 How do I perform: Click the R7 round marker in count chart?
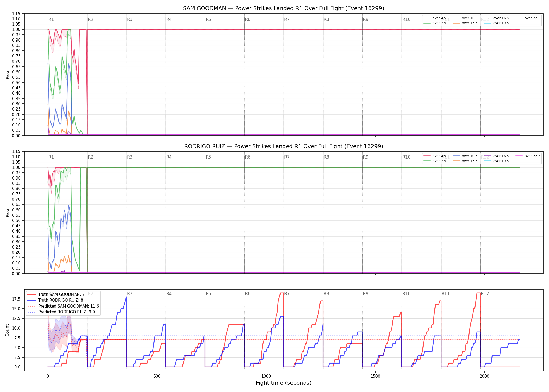coord(287,294)
